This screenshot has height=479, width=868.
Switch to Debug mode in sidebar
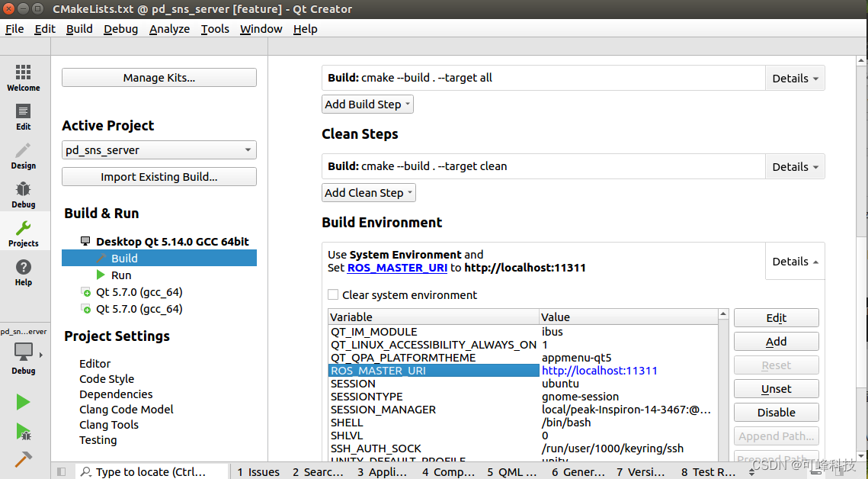[24, 194]
